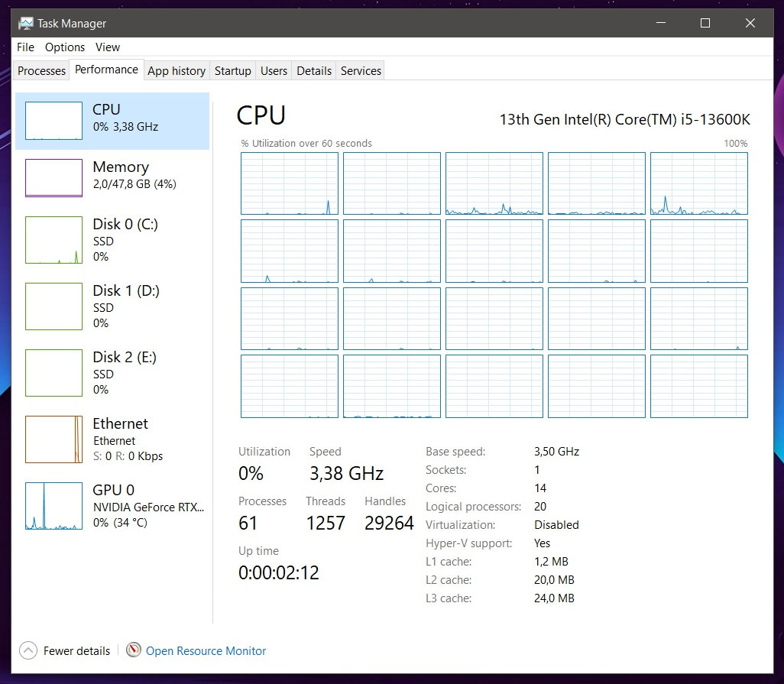The width and height of the screenshot is (784, 684).
Task: Open the Details tab
Action: 314,70
